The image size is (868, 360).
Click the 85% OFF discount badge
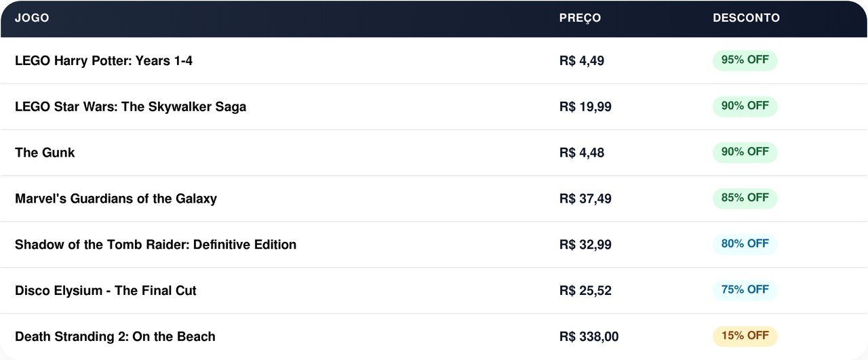(x=745, y=198)
